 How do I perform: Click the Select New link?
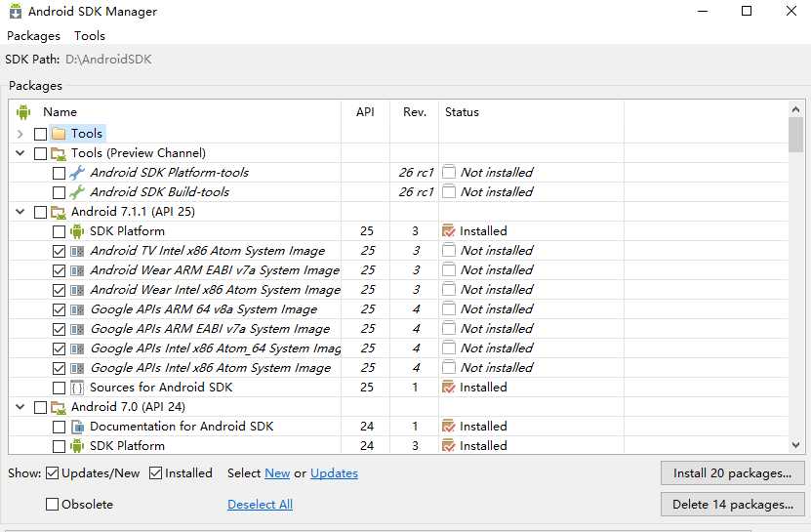click(277, 473)
